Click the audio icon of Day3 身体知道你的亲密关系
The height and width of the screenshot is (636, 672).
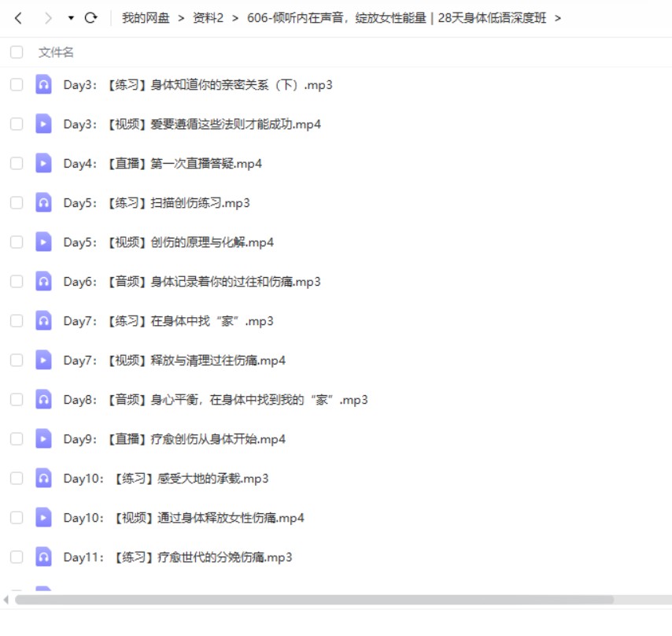point(43,84)
